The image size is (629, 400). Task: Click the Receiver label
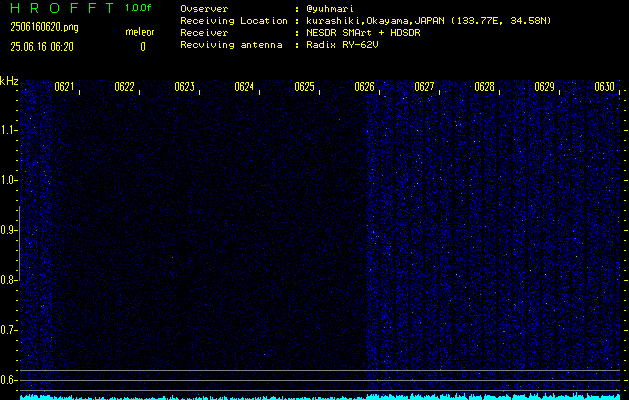204,33
